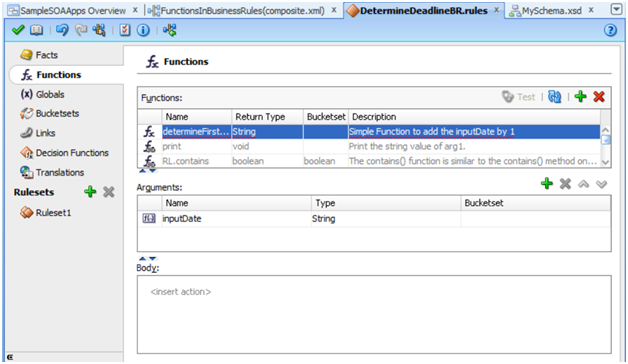Click the green checkmark Validate toolbar icon

coord(18,30)
